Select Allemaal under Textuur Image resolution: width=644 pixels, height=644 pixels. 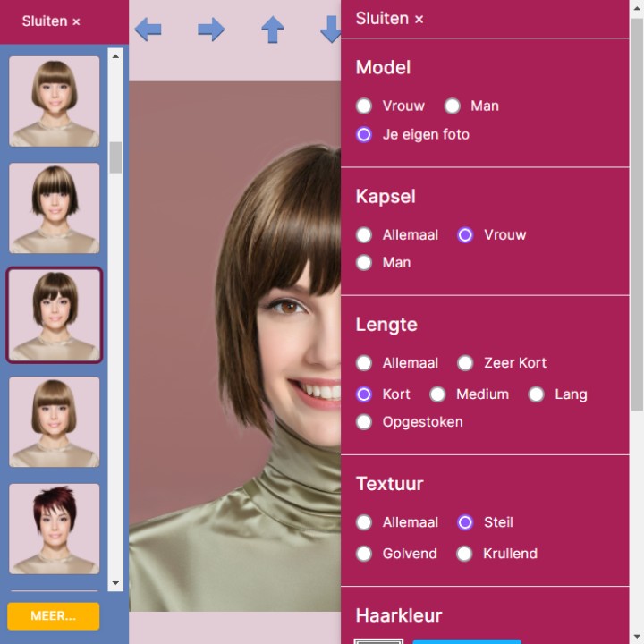coord(364,523)
